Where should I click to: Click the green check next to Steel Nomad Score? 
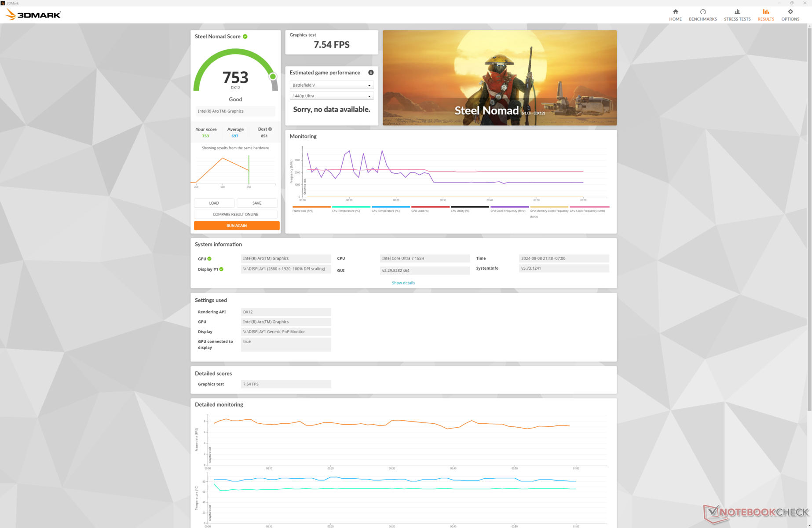click(x=245, y=37)
